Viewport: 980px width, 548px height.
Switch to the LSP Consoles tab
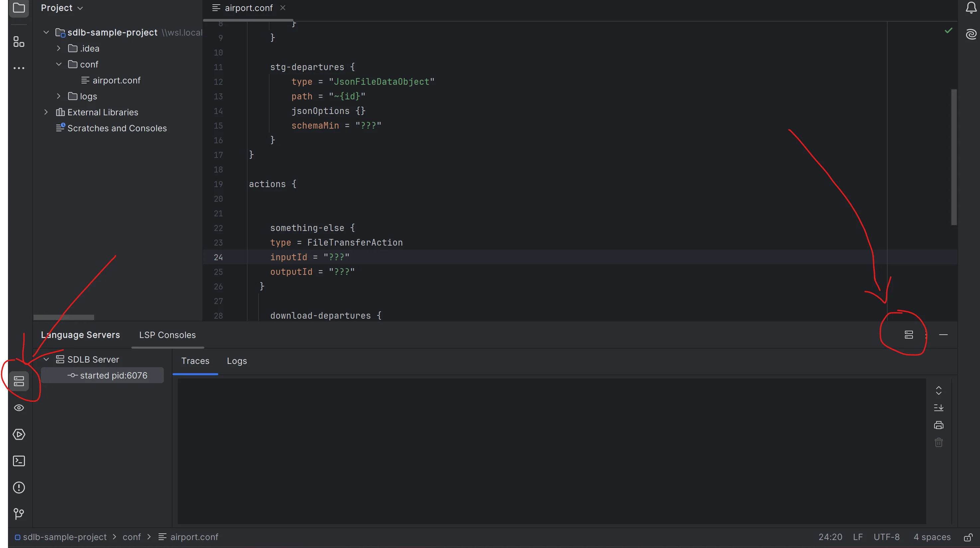click(167, 335)
